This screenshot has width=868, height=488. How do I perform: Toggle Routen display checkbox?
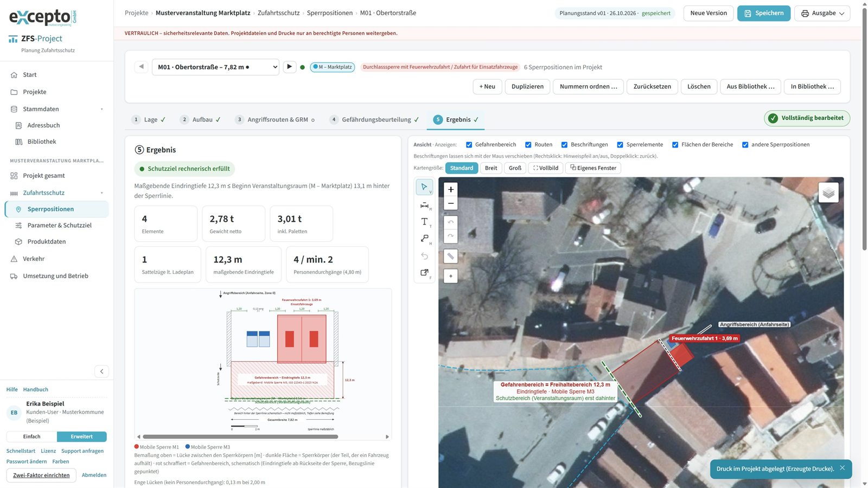(x=528, y=145)
